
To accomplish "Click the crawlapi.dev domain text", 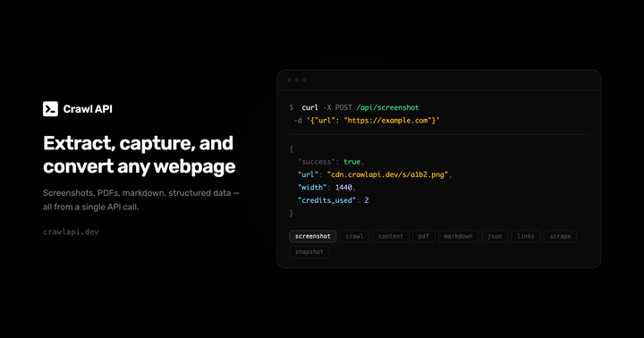I will point(71,232).
